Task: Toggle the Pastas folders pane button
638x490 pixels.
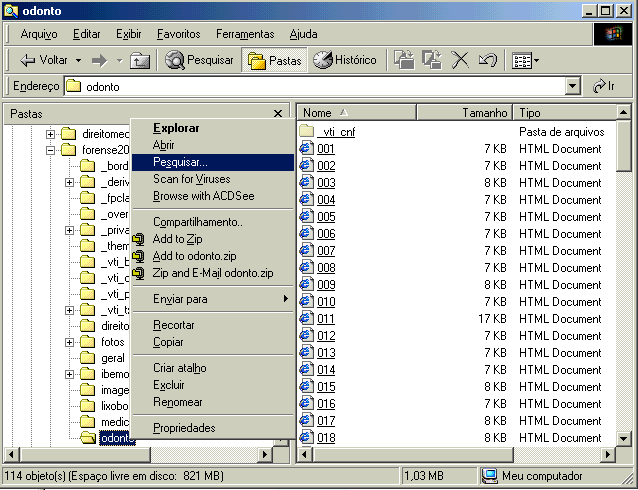Action: [274, 60]
